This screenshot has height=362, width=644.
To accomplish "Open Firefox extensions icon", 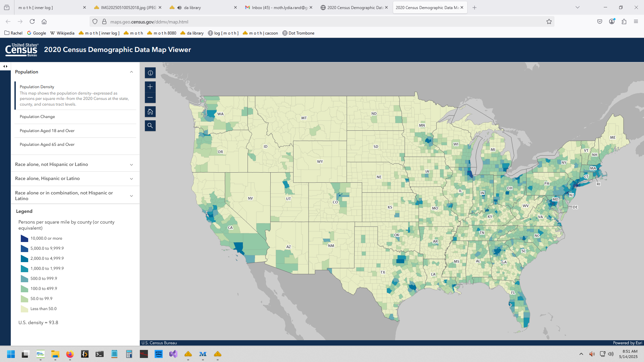I will (x=624, y=22).
